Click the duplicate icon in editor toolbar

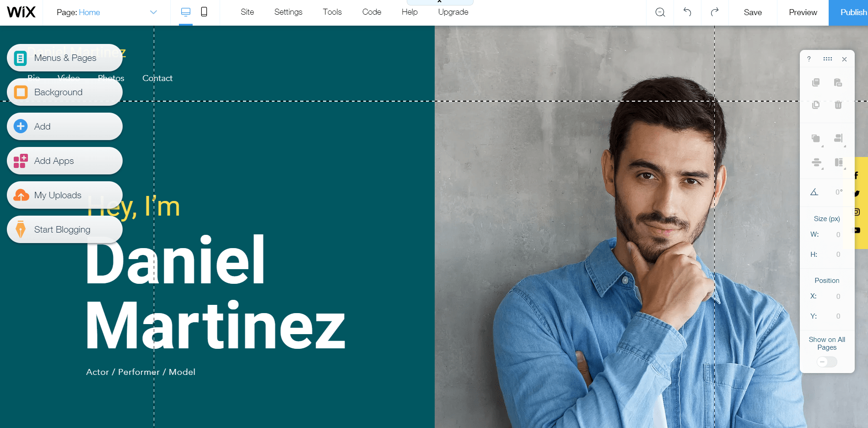(816, 105)
